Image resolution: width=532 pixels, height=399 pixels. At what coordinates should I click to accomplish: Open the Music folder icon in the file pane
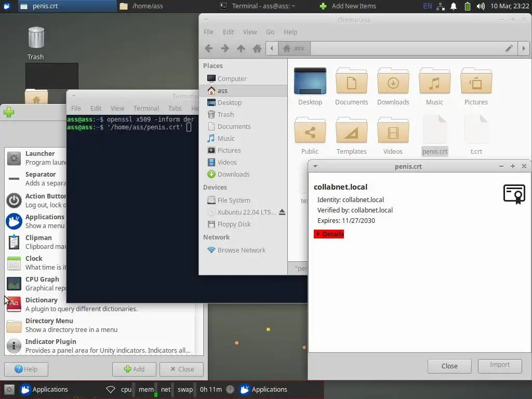434,82
